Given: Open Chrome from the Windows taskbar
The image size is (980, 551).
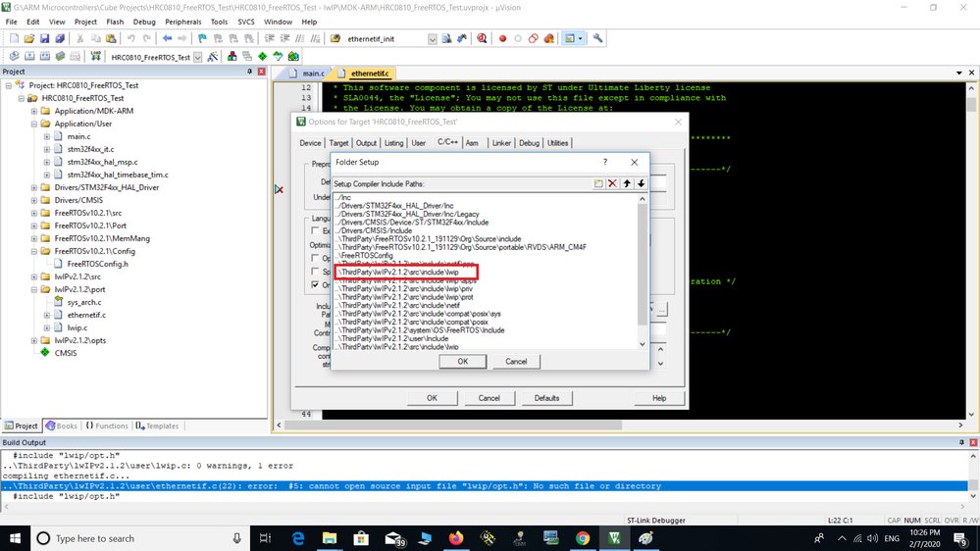Looking at the screenshot, I should pos(583,538).
